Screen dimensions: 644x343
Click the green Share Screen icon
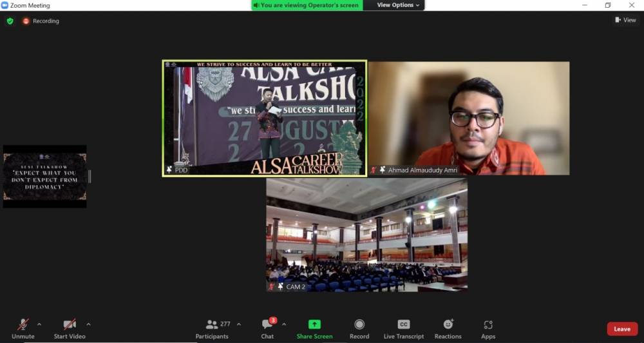[x=314, y=325]
